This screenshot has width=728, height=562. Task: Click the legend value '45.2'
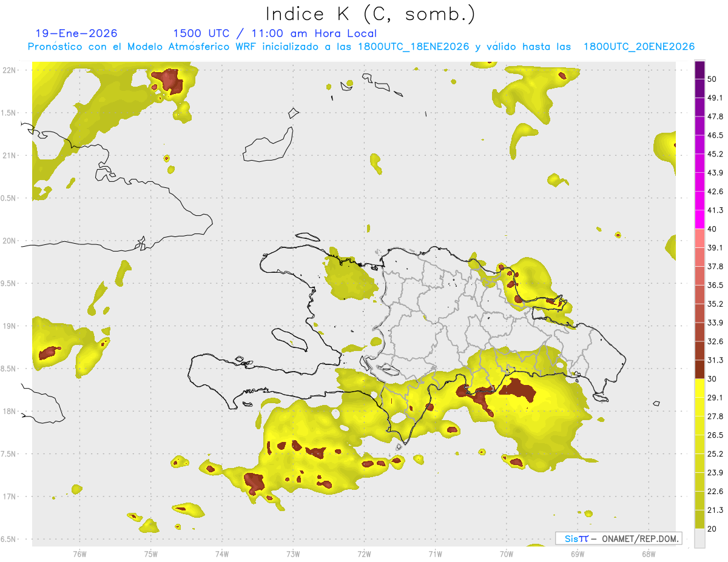715,154
